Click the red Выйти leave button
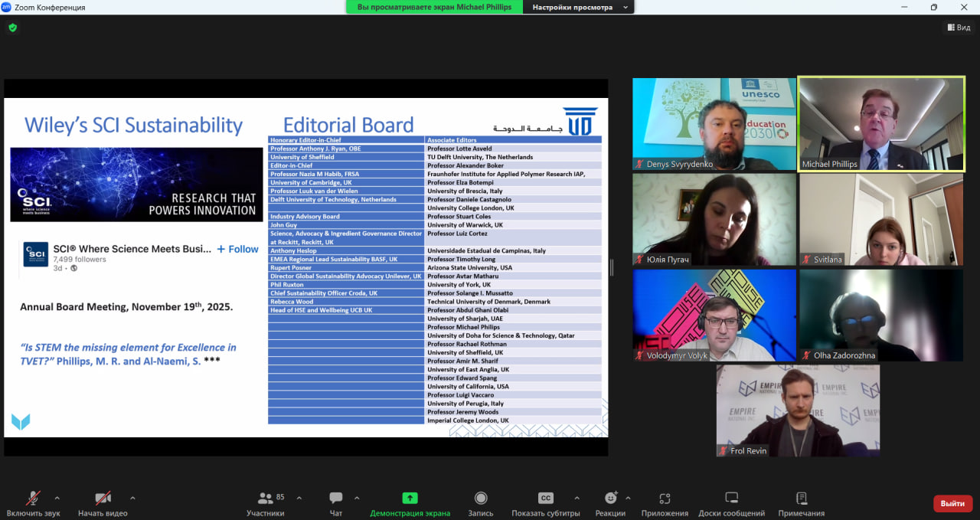Viewport: 980px width, 520px height. coord(952,503)
